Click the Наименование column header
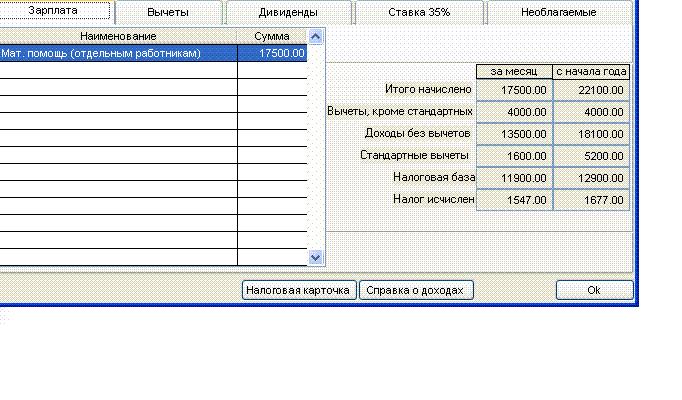682x400 pixels. [x=118, y=36]
